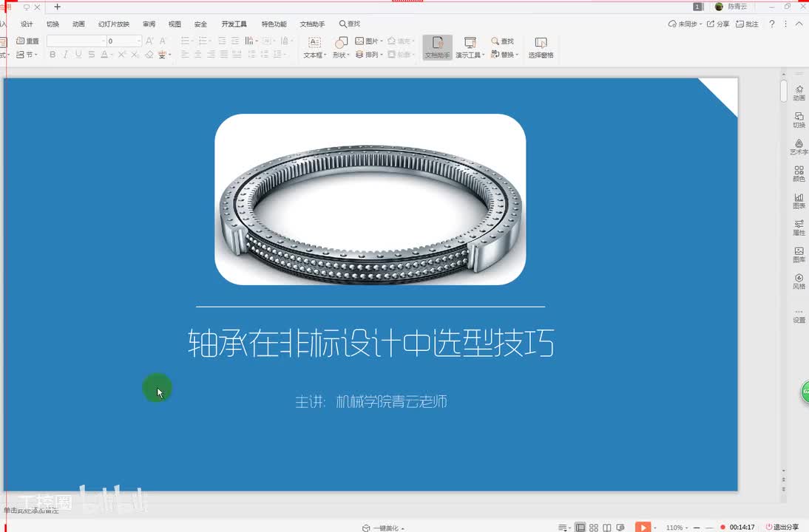Open the 颜色 side panel icon
Viewport: 809px width, 532px height.
tap(799, 174)
